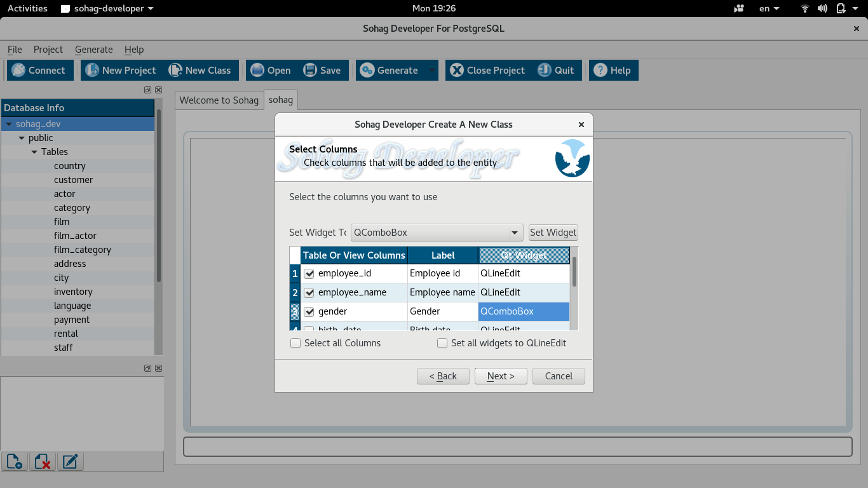The height and width of the screenshot is (488, 868).
Task: Close the Database Info panel
Action: tap(158, 90)
